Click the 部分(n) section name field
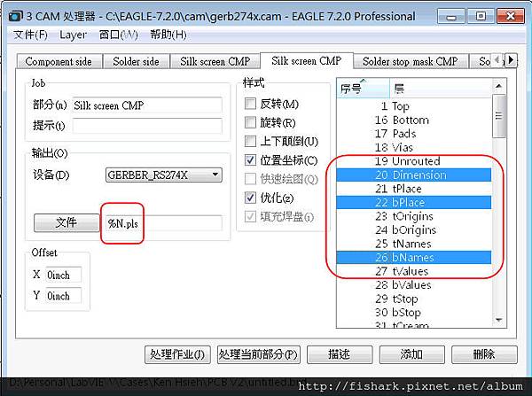Viewport: 532px width, 396px height. coord(147,105)
